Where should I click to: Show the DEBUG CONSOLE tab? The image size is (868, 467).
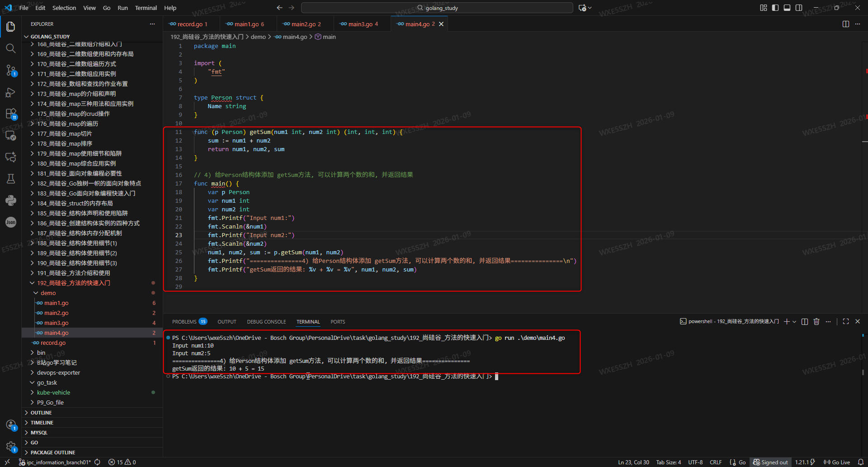point(266,322)
